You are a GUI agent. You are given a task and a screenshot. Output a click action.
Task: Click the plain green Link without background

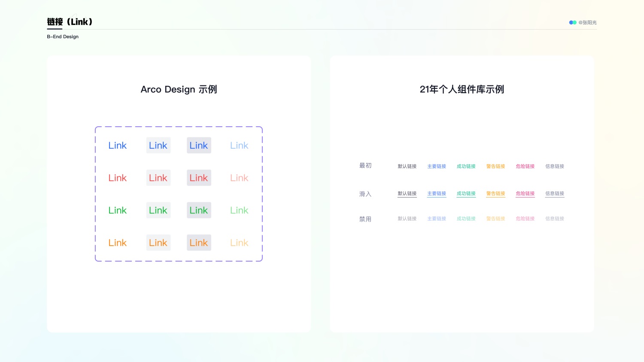117,210
